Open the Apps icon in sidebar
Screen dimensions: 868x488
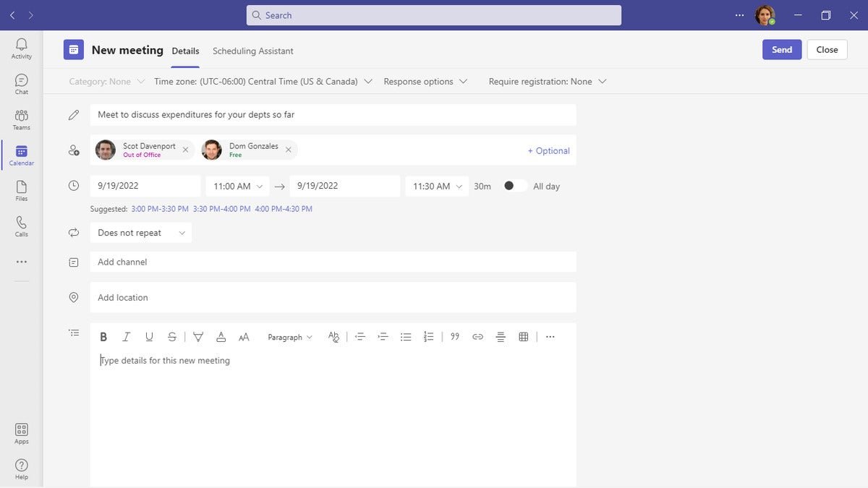(22, 434)
